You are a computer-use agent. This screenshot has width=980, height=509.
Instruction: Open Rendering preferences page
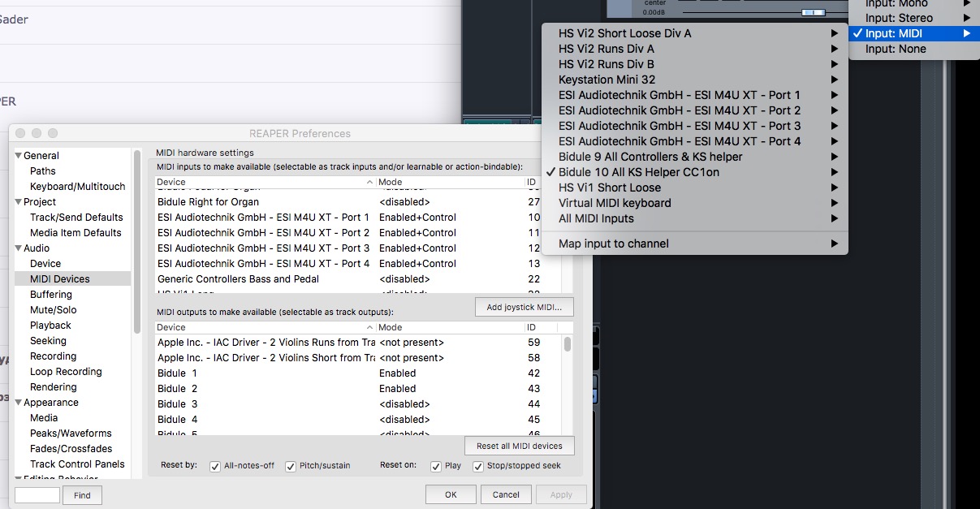pos(53,387)
